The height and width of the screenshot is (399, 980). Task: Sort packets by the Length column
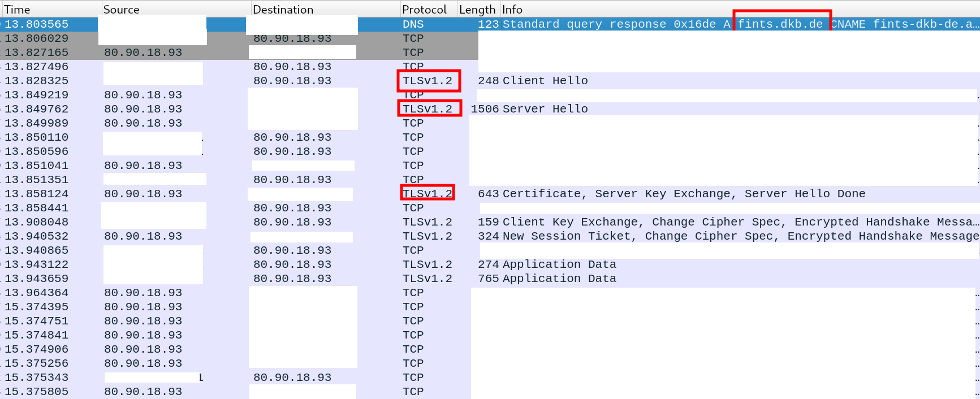pos(477,10)
